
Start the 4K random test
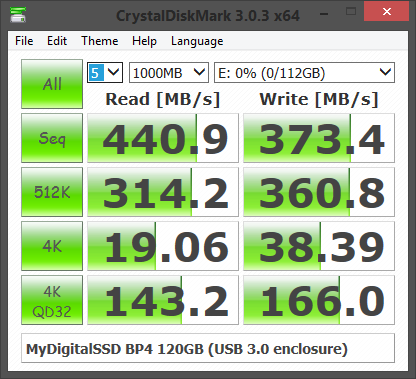click(52, 246)
